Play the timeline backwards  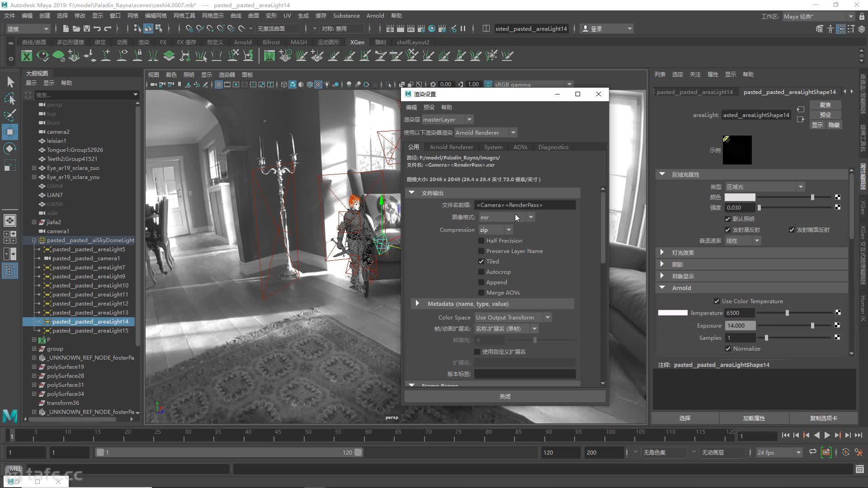(x=816, y=436)
